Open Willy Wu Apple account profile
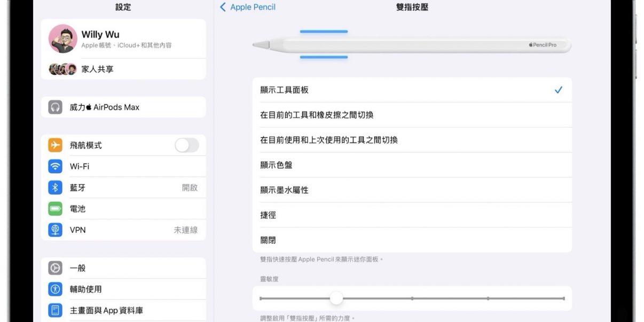644x322 pixels. 123,39
